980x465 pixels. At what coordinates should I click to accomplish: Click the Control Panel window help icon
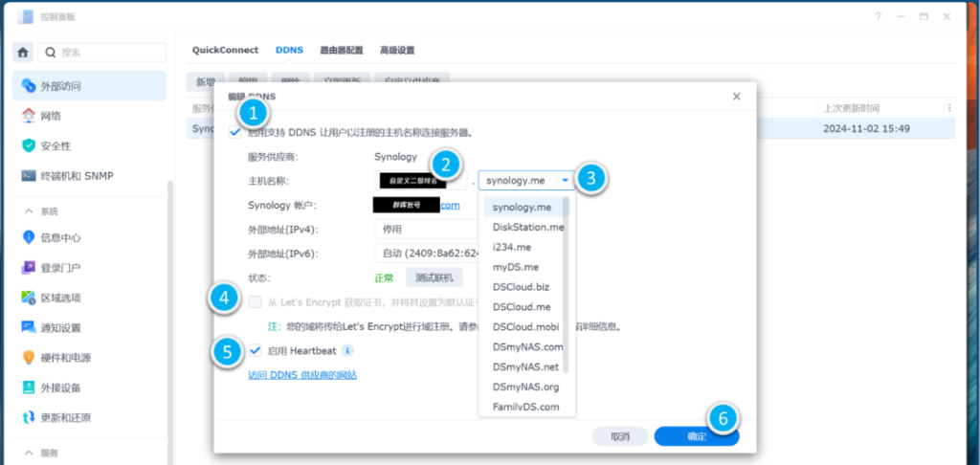(879, 17)
